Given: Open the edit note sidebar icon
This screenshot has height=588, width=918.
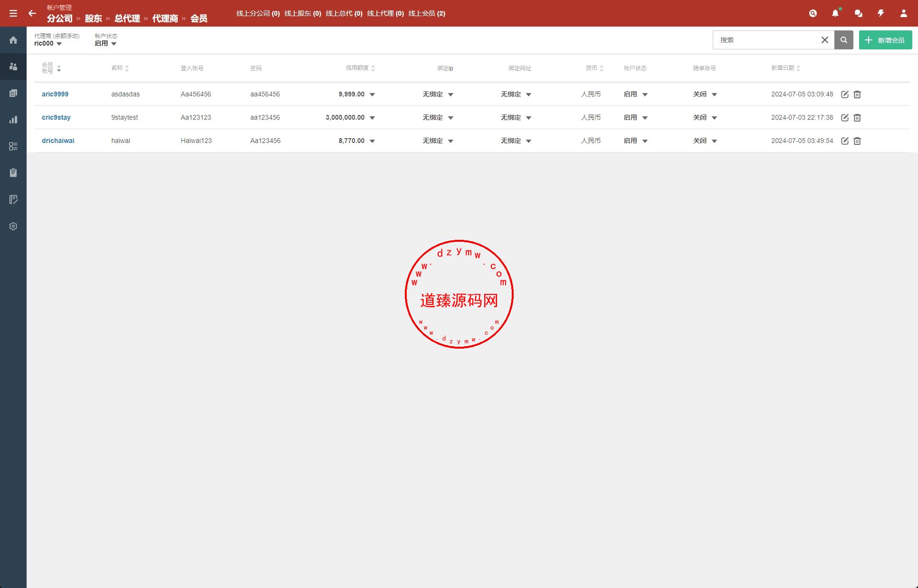Looking at the screenshot, I should tap(13, 199).
